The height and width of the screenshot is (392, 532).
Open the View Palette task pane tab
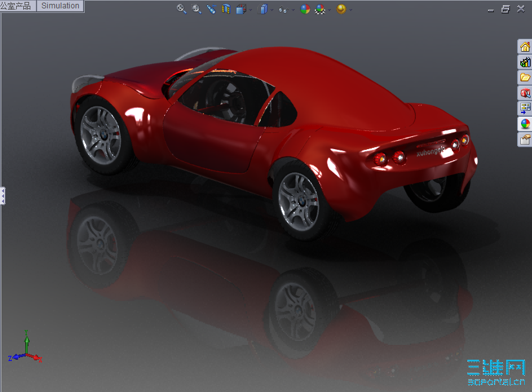[525, 108]
